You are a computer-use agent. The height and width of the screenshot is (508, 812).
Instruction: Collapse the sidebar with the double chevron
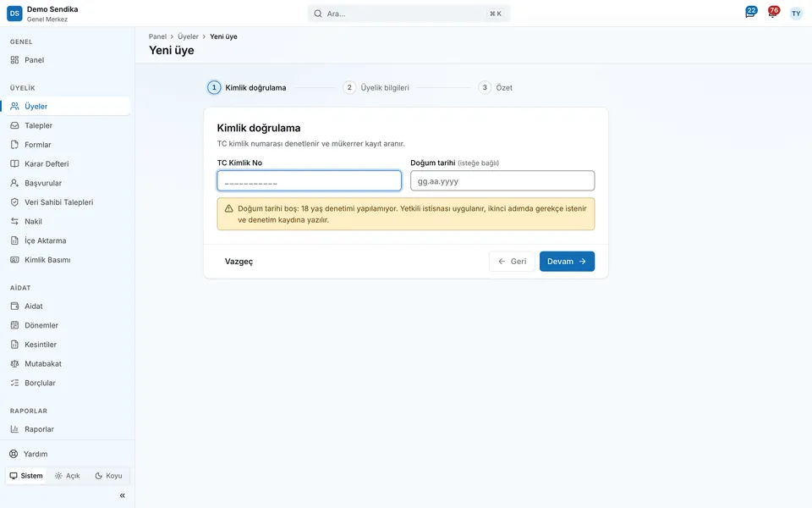(122, 495)
